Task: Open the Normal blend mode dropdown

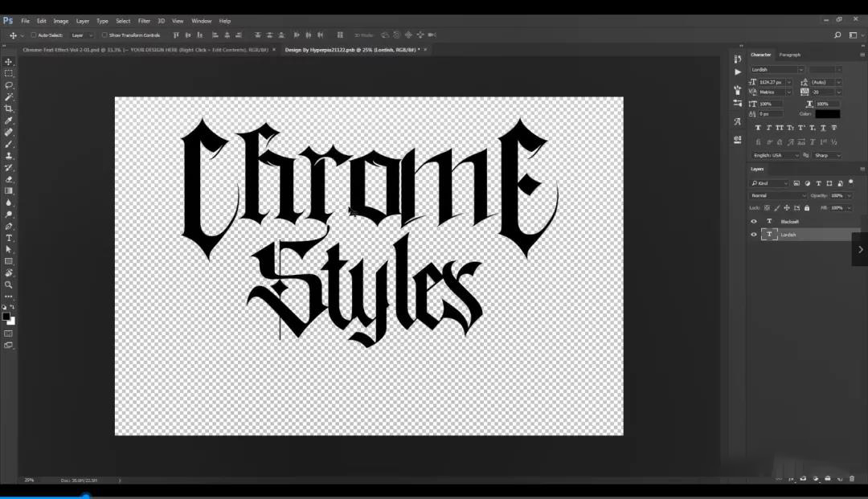Action: [x=778, y=195]
